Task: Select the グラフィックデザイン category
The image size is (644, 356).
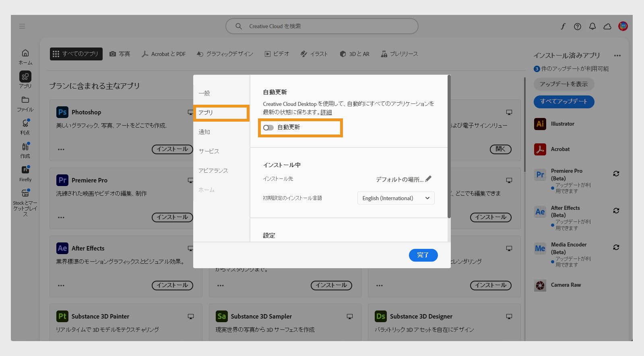Action: (x=225, y=54)
